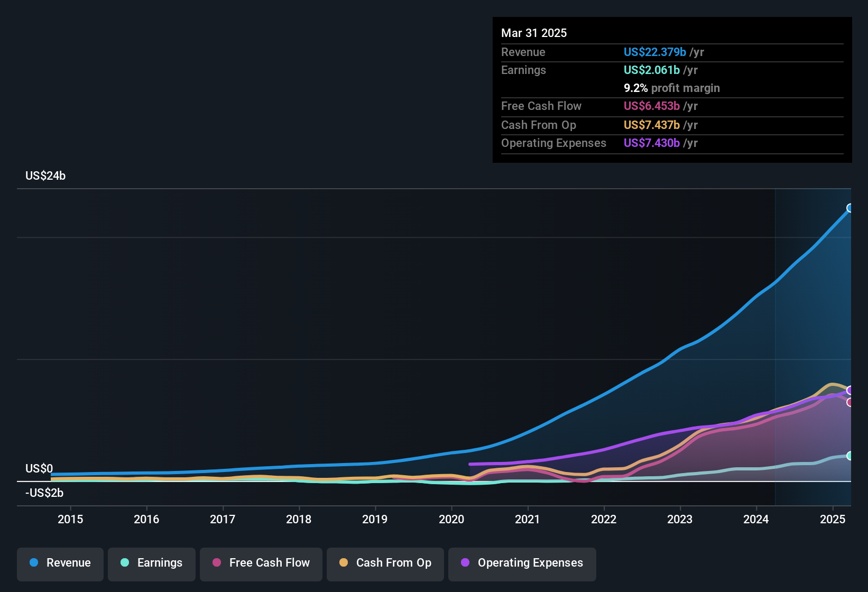Click the purple Operating Expenses endpoint marker

click(x=850, y=390)
